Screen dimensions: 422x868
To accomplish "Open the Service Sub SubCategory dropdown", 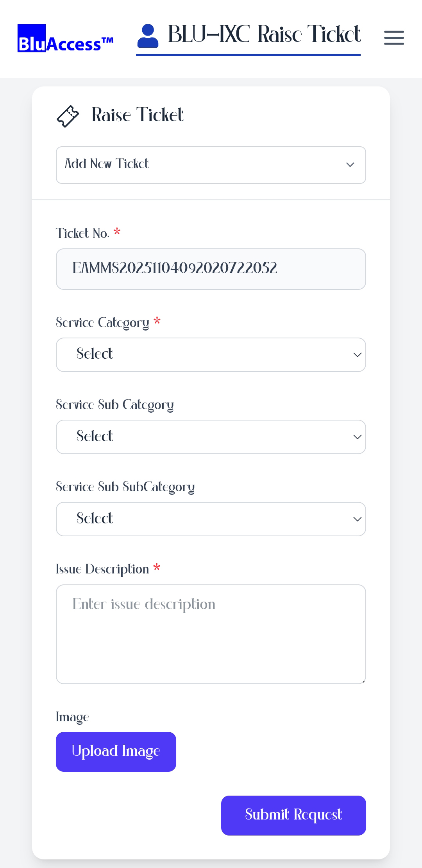I will (211, 519).
